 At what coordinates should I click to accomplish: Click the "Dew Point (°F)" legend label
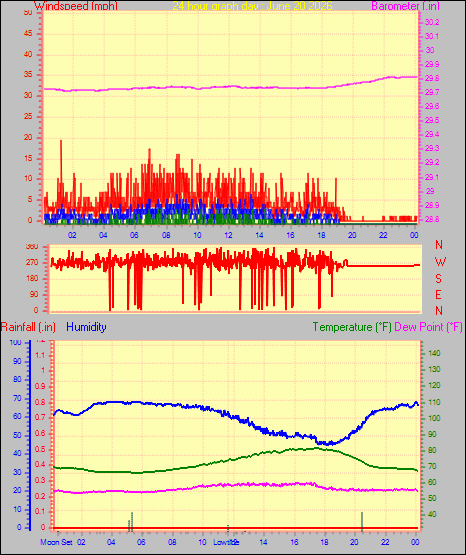point(428,327)
